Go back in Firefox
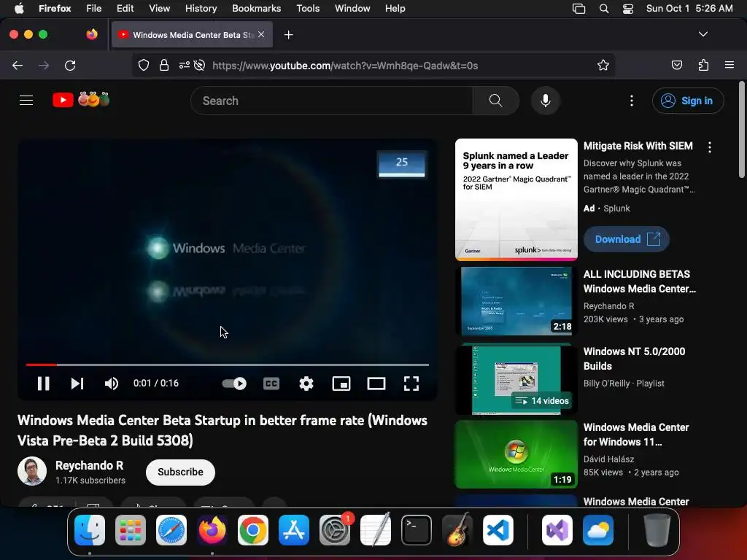This screenshot has width=747, height=560. coord(18,65)
